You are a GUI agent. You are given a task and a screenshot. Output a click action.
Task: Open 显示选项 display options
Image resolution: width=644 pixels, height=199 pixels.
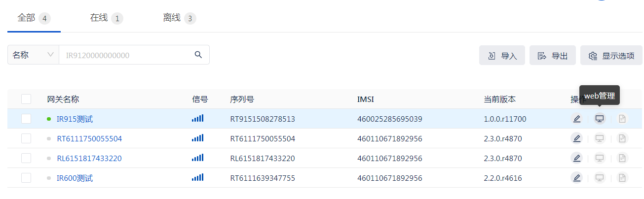[611, 56]
